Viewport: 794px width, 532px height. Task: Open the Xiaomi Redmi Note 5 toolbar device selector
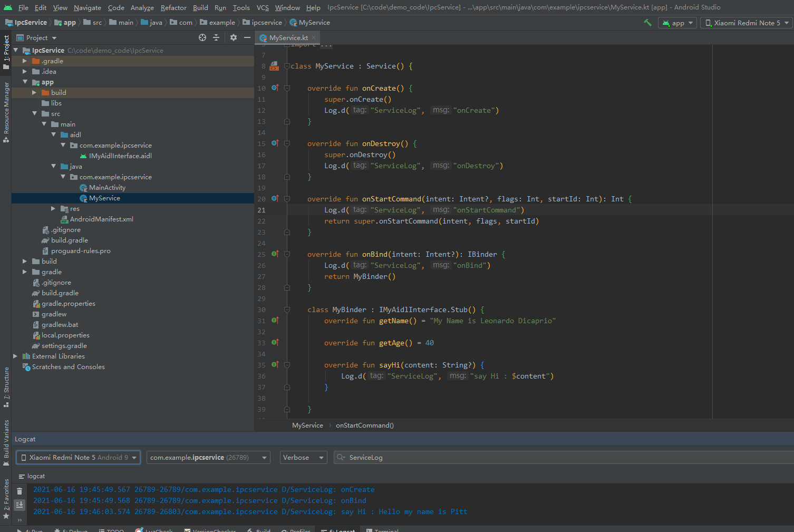[x=747, y=23]
